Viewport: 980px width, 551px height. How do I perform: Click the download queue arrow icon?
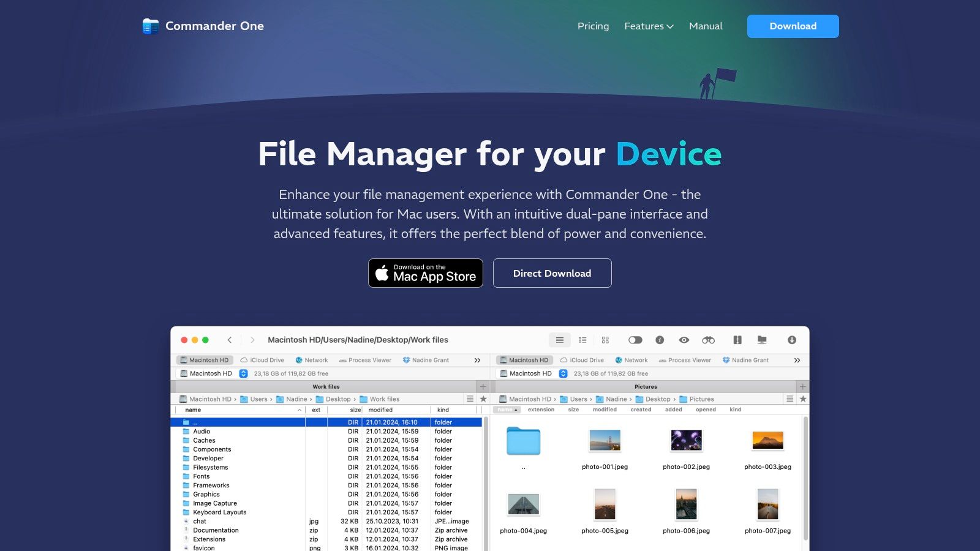791,340
